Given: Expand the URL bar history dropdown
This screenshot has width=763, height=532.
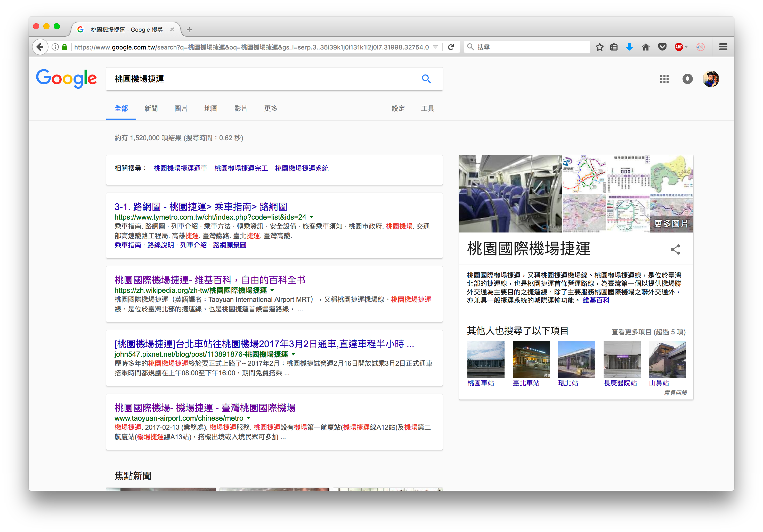Looking at the screenshot, I should 435,47.
